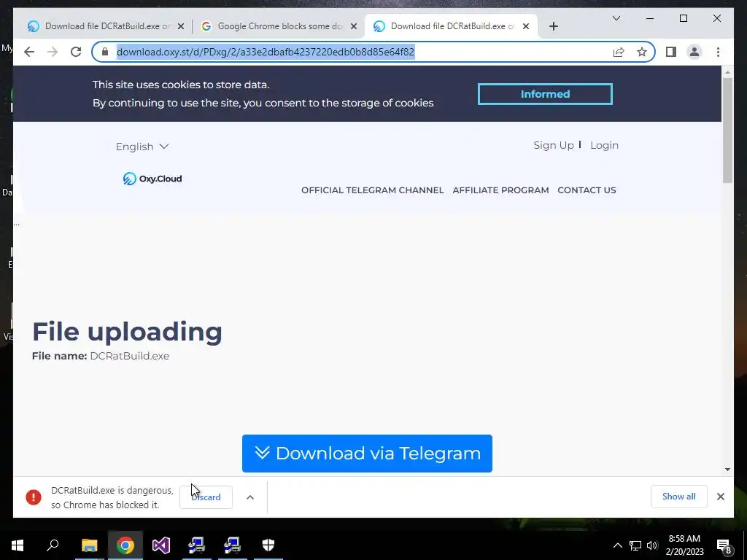Image resolution: width=747 pixels, height=560 pixels.
Task: Open Chrome three-dot menu
Action: (x=718, y=52)
